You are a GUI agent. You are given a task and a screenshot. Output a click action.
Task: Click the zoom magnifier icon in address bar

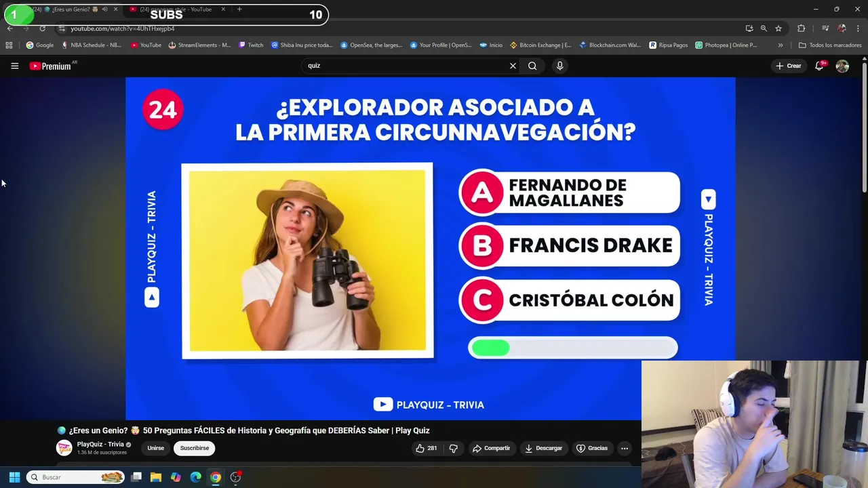point(764,28)
